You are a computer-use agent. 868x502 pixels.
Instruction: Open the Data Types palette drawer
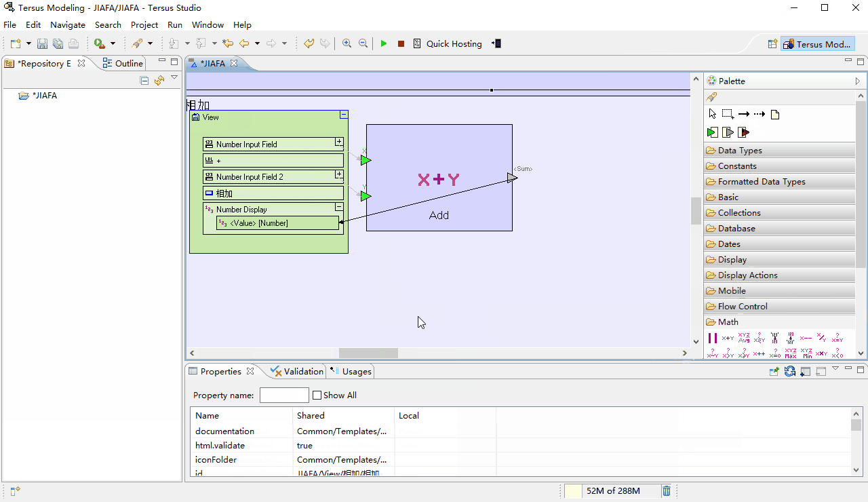pos(779,151)
